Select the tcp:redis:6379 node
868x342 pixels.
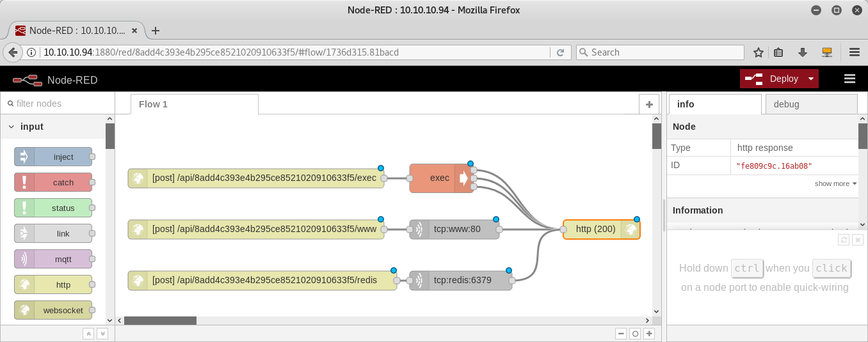pos(461,281)
